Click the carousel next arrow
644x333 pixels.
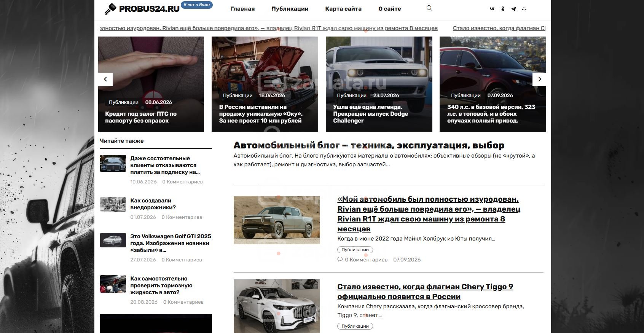point(539,79)
